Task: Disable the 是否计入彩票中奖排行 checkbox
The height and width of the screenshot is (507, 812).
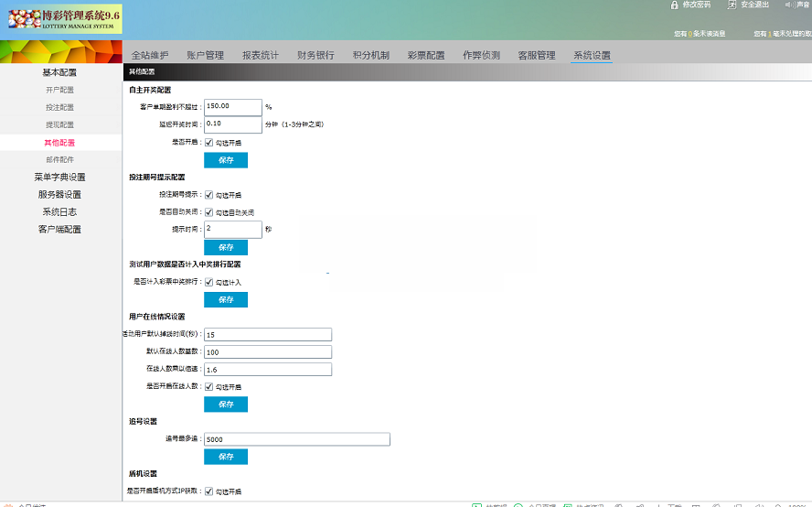Action: point(209,283)
